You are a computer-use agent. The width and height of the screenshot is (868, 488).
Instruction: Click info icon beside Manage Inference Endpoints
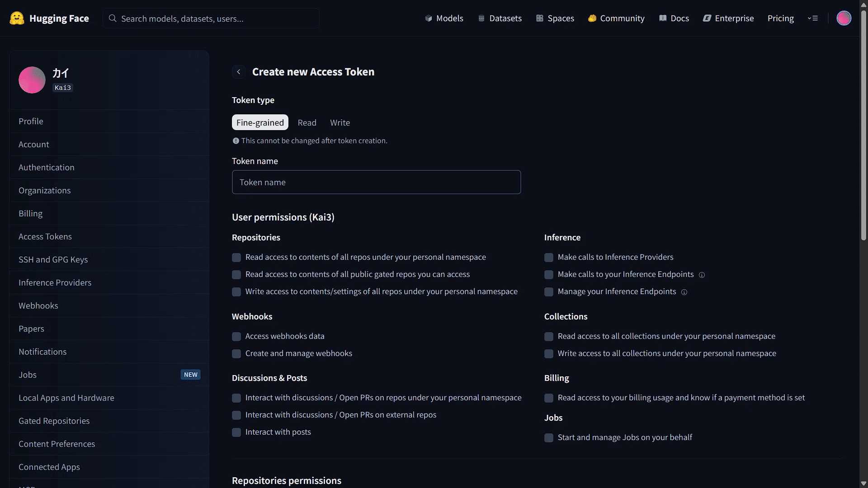pos(684,292)
